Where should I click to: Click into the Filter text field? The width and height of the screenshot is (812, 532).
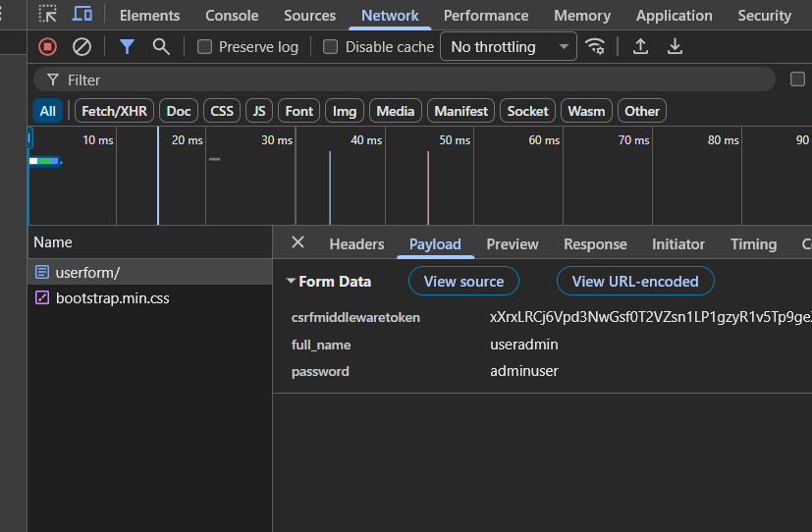404,80
